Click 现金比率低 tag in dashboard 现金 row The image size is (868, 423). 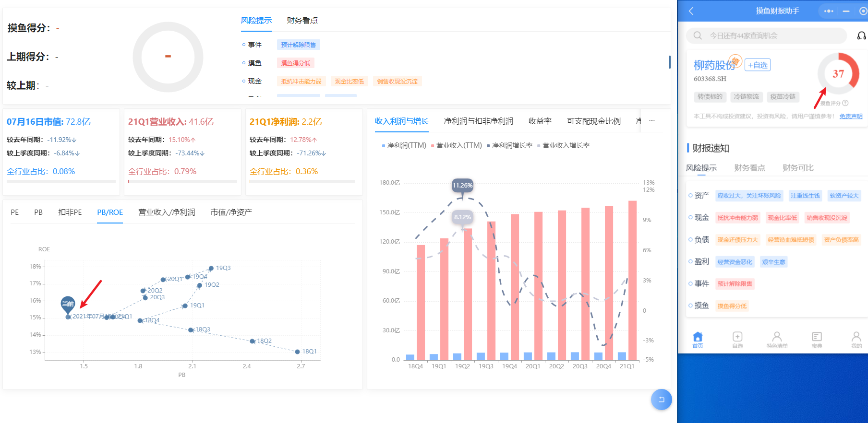pyautogui.click(x=349, y=81)
